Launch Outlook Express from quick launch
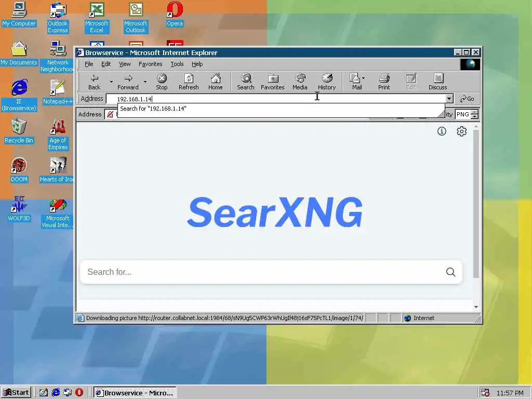Viewport: 532px width, 399px height. coord(67,393)
